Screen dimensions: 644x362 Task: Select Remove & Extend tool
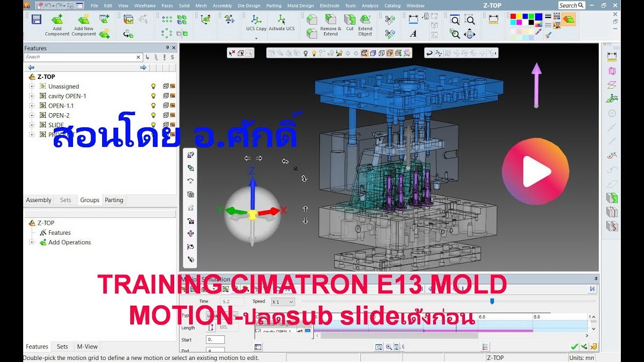pos(331,25)
